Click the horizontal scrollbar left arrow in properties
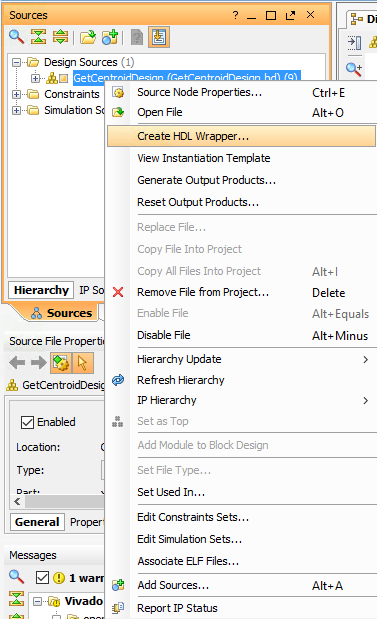 (17, 501)
